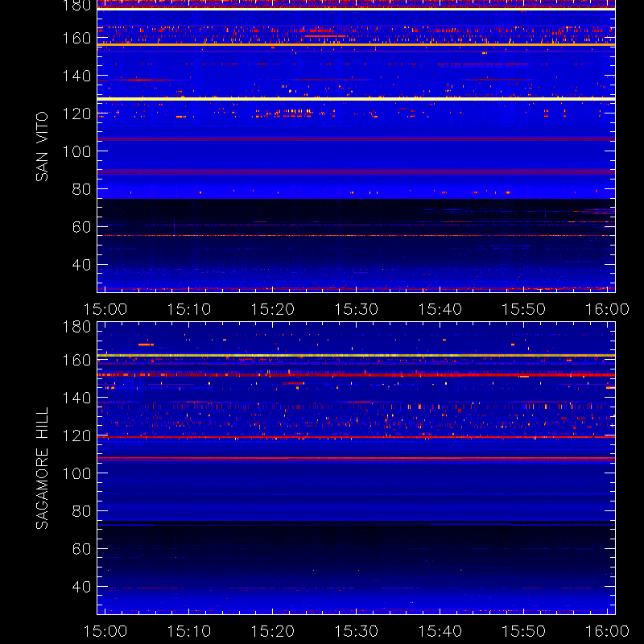Viewport: 644px width, 644px height.
Task: Click the 15:40 label under Sagamore Hill plot
Action: point(440,631)
